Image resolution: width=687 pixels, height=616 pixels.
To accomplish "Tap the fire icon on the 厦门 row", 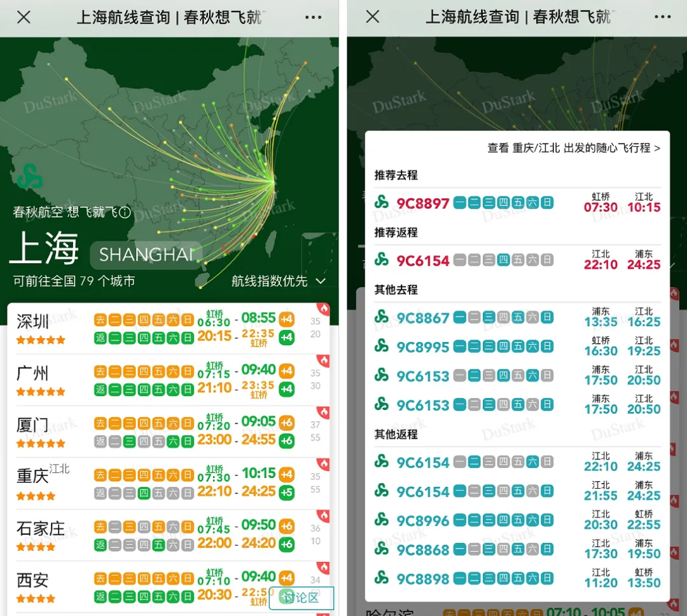I will [x=324, y=413].
